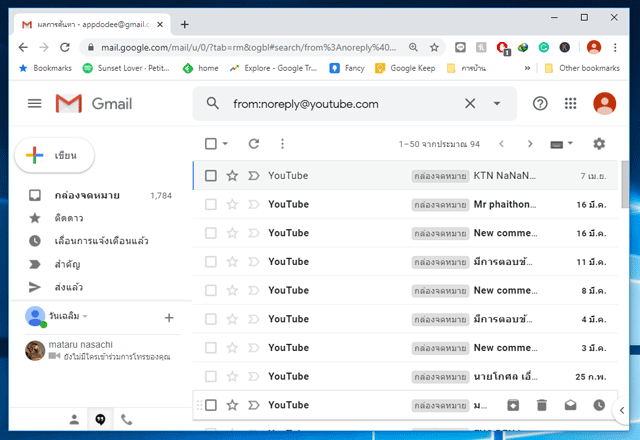Star the KTN NaNaN YouTube email
The width and height of the screenshot is (640, 440).
(232, 176)
